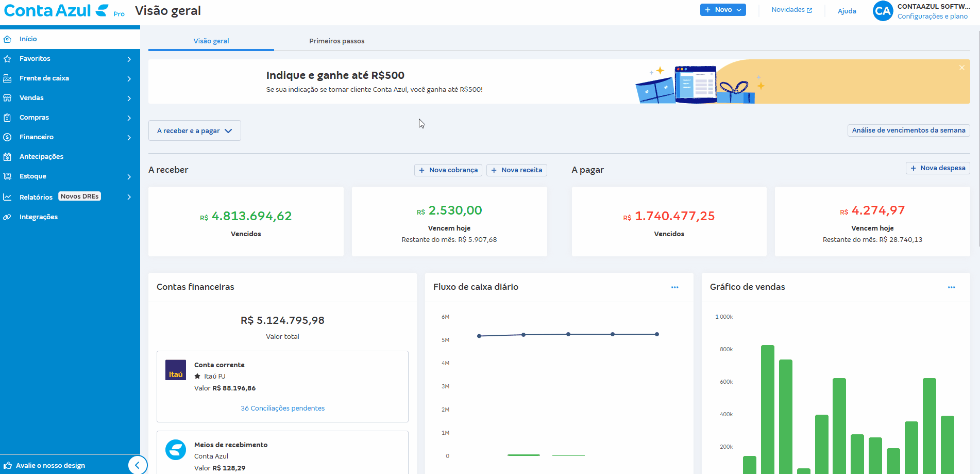
Task: Select the Visão geral tab
Action: pyautogui.click(x=211, y=41)
